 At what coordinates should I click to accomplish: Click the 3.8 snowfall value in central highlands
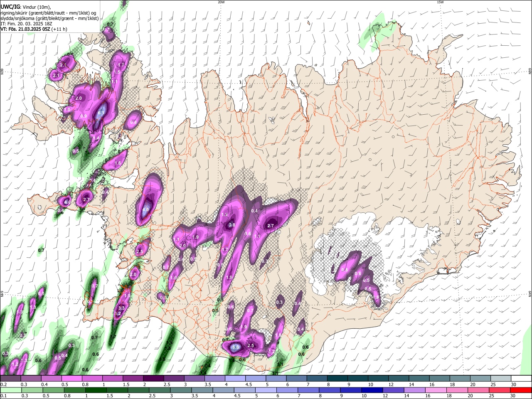click(232, 225)
